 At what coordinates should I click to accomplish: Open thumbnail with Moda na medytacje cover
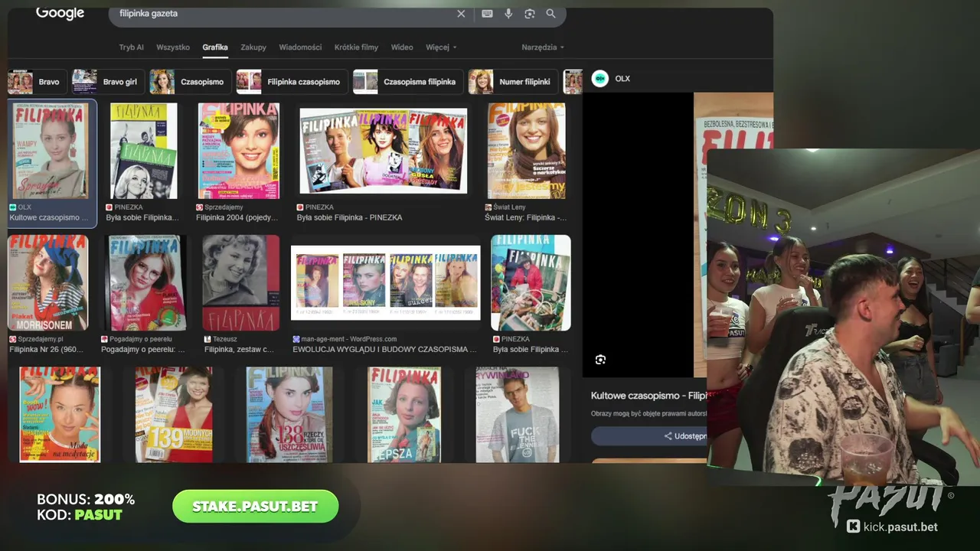tap(60, 414)
